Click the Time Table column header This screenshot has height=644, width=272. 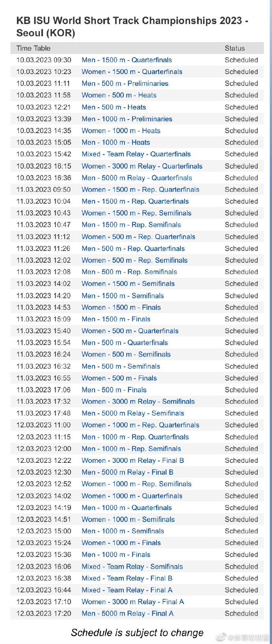34,48
